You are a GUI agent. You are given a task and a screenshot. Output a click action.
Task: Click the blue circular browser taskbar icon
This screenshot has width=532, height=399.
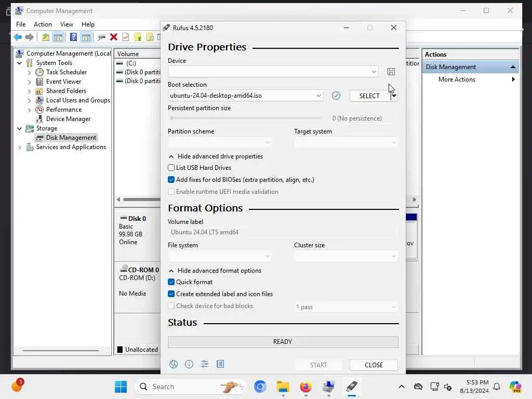click(260, 387)
